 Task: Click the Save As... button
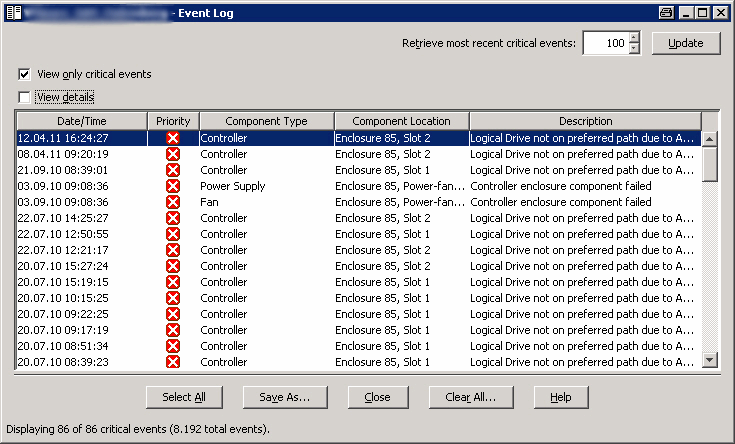[284, 397]
